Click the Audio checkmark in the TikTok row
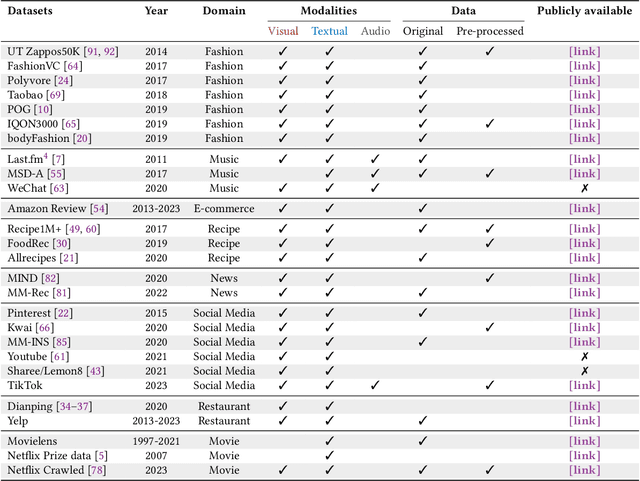Screen dimensions: 640x481 tap(375, 385)
